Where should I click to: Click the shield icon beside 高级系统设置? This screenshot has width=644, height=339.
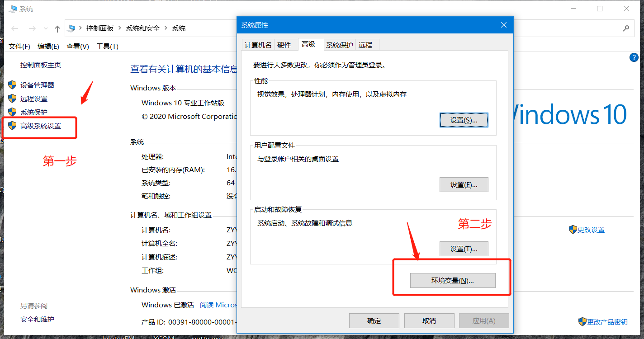[12, 126]
